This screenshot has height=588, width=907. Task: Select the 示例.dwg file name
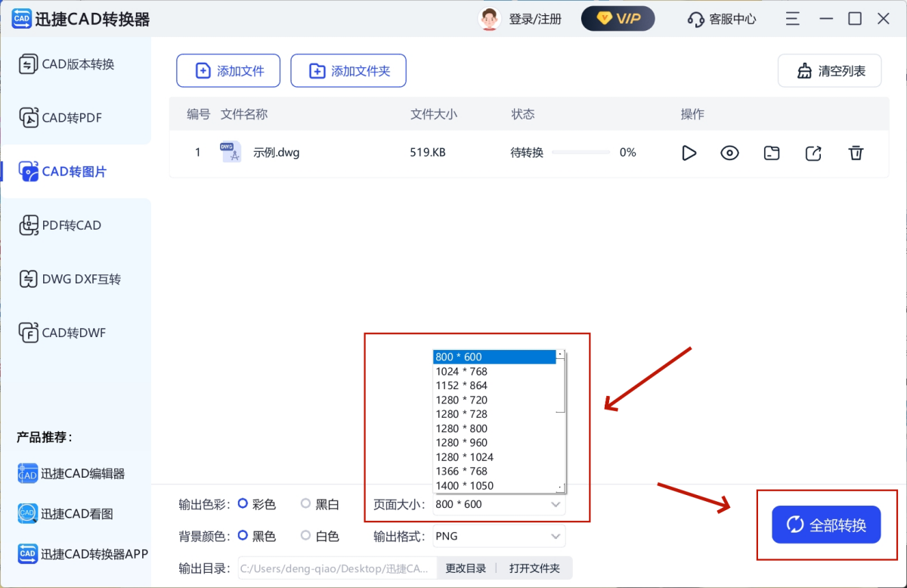pos(277,153)
